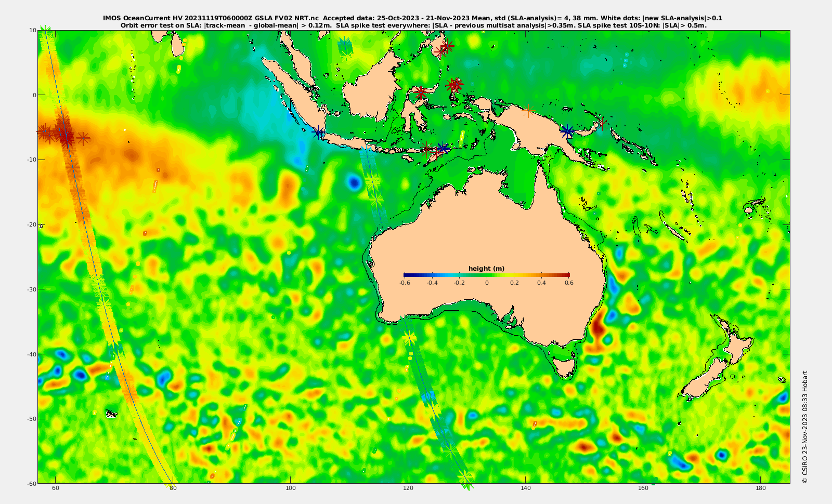832x504 pixels.
Task: Click the latitude -30 axis tick label
Action: (x=31, y=289)
